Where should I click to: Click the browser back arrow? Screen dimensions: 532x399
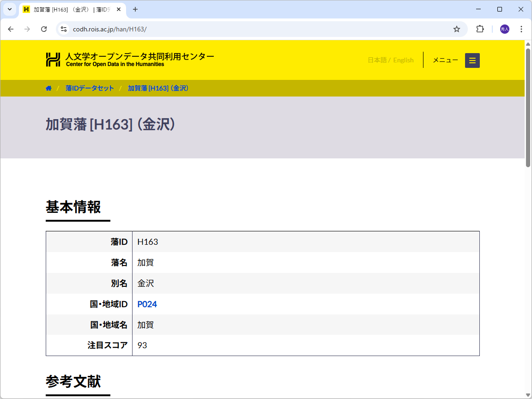tap(11, 29)
